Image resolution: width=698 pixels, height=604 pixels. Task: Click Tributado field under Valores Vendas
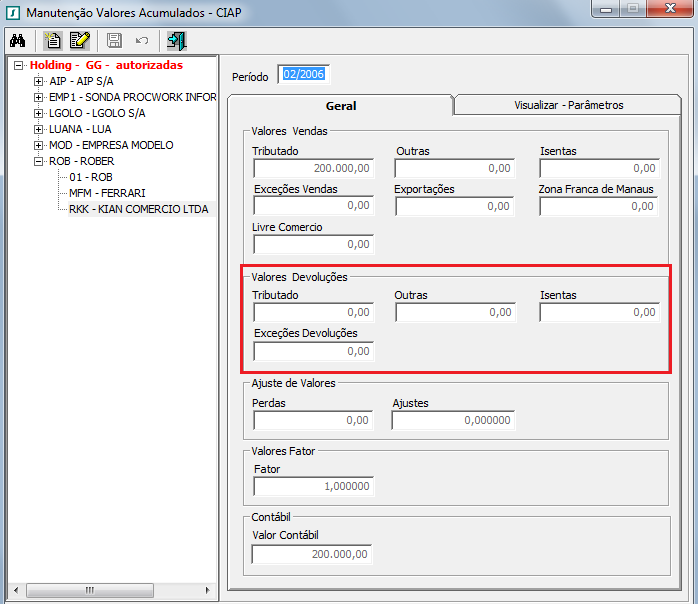312,169
